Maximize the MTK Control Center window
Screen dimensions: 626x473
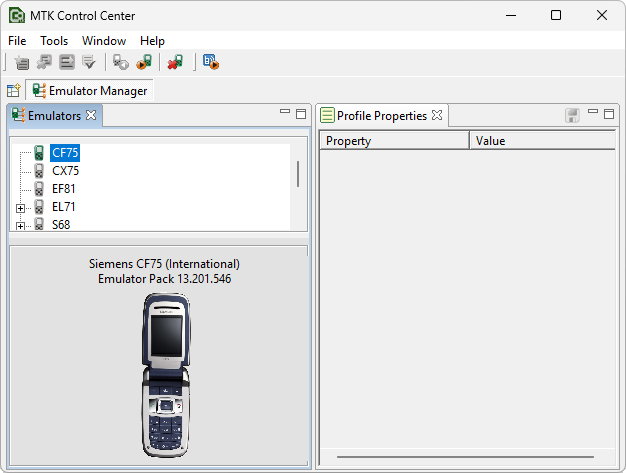[556, 16]
